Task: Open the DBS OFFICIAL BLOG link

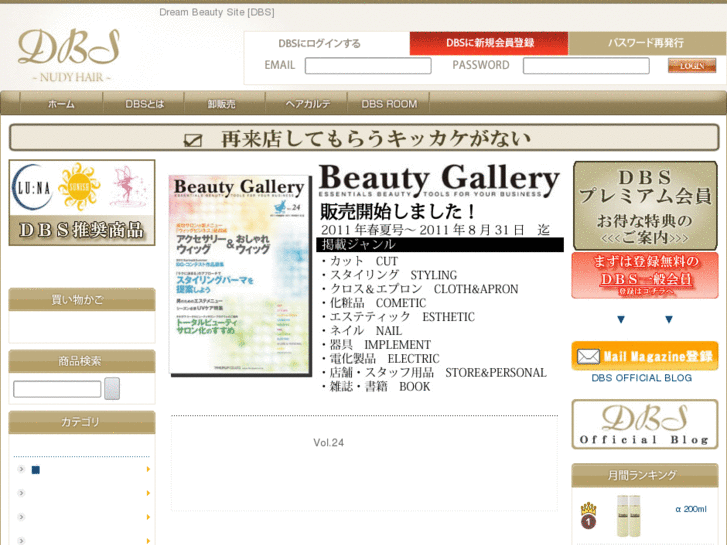Action: [x=642, y=378]
